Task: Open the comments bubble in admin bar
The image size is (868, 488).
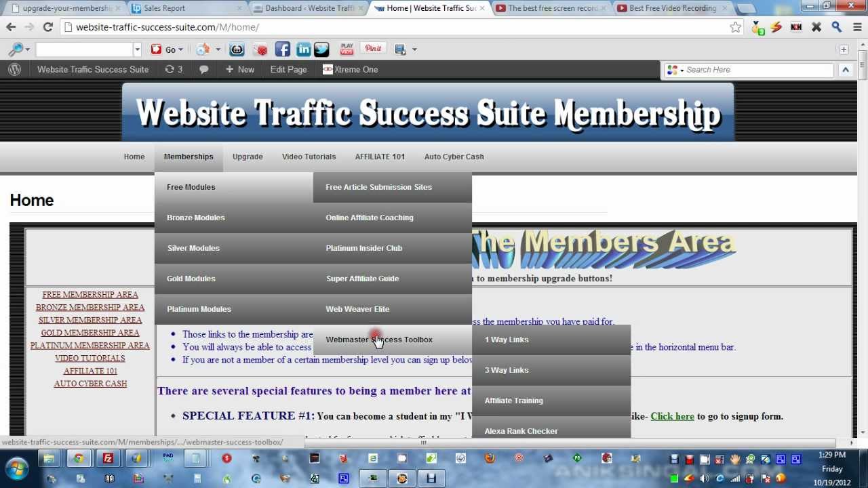Action: click(203, 69)
